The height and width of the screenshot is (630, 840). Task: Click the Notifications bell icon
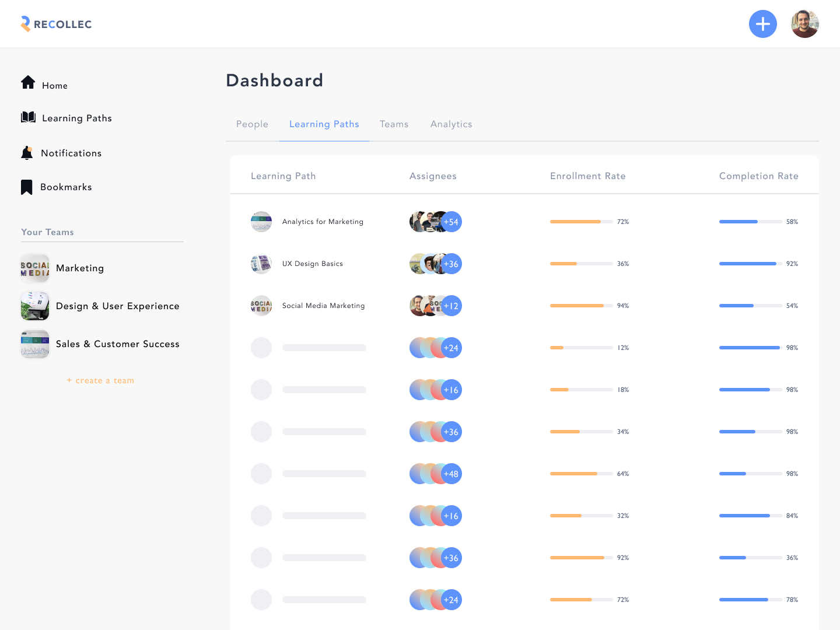[x=27, y=153]
